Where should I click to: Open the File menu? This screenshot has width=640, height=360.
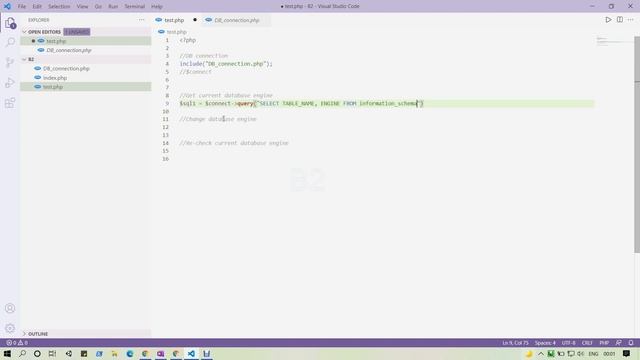coord(22,7)
